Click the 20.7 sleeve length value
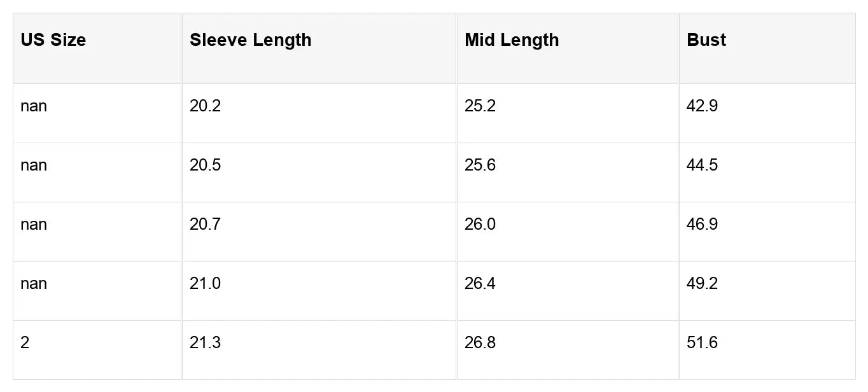The image size is (868, 392). (x=206, y=225)
